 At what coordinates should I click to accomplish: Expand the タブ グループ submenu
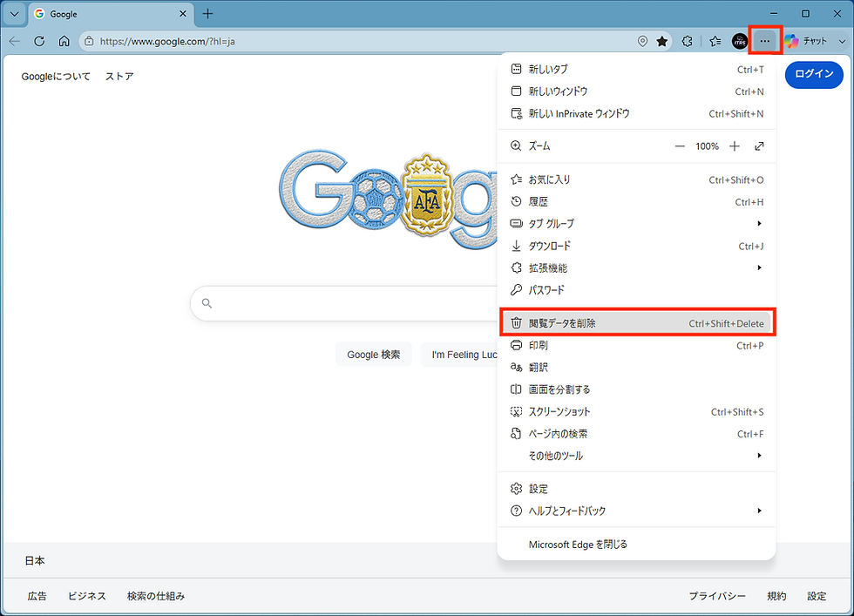tap(636, 224)
